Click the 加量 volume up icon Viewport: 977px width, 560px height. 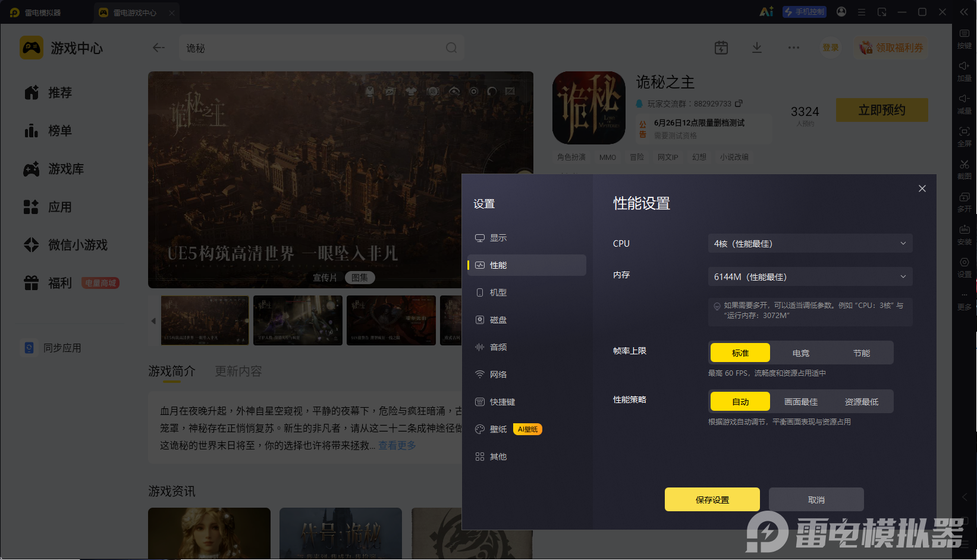click(x=964, y=66)
